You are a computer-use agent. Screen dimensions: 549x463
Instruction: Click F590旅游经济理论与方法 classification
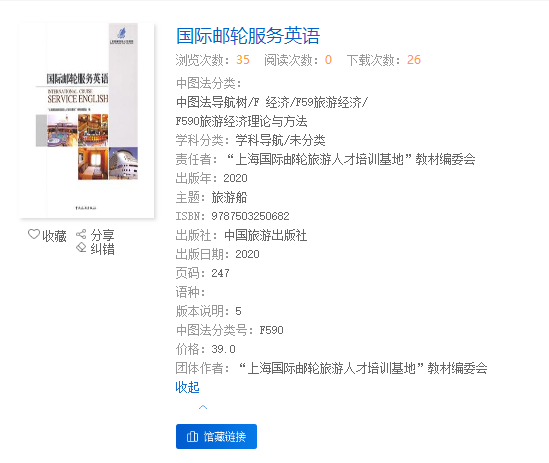[x=241, y=122]
